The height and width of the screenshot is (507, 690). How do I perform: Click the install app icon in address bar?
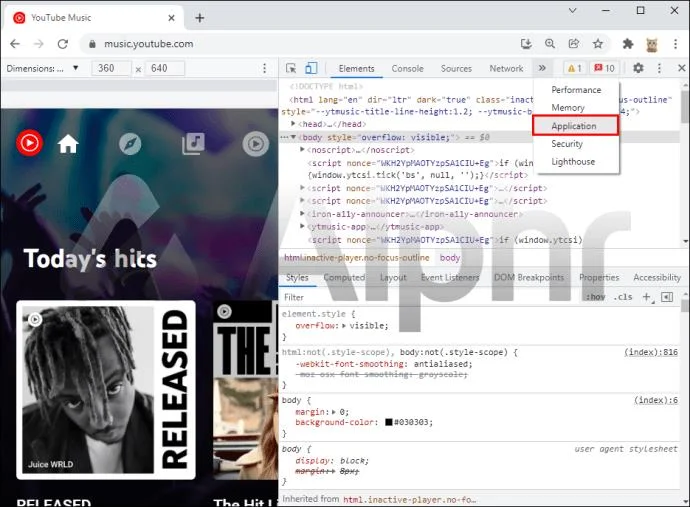click(526, 44)
